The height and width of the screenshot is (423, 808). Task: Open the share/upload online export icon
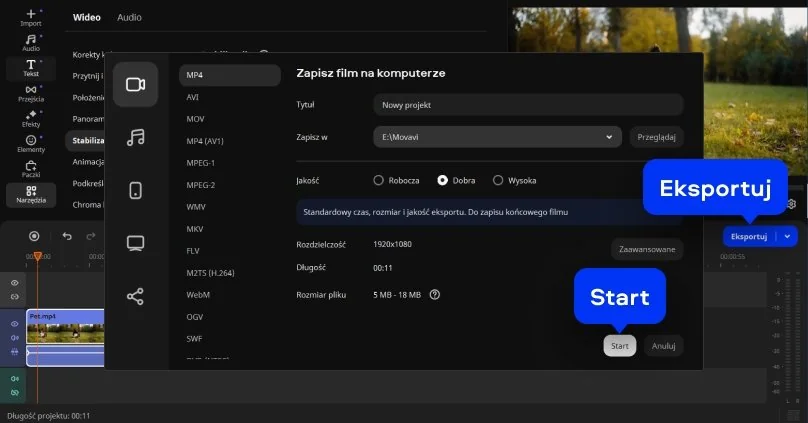click(135, 296)
